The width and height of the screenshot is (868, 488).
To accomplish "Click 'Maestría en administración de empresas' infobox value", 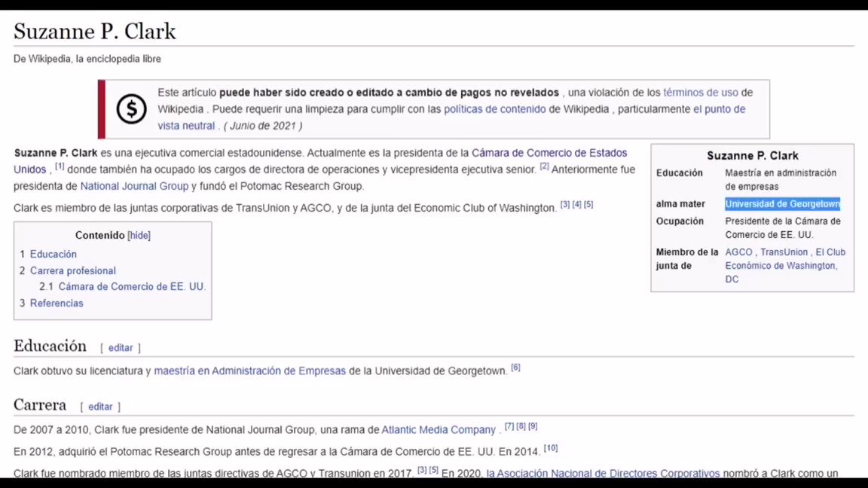I will pyautogui.click(x=781, y=180).
